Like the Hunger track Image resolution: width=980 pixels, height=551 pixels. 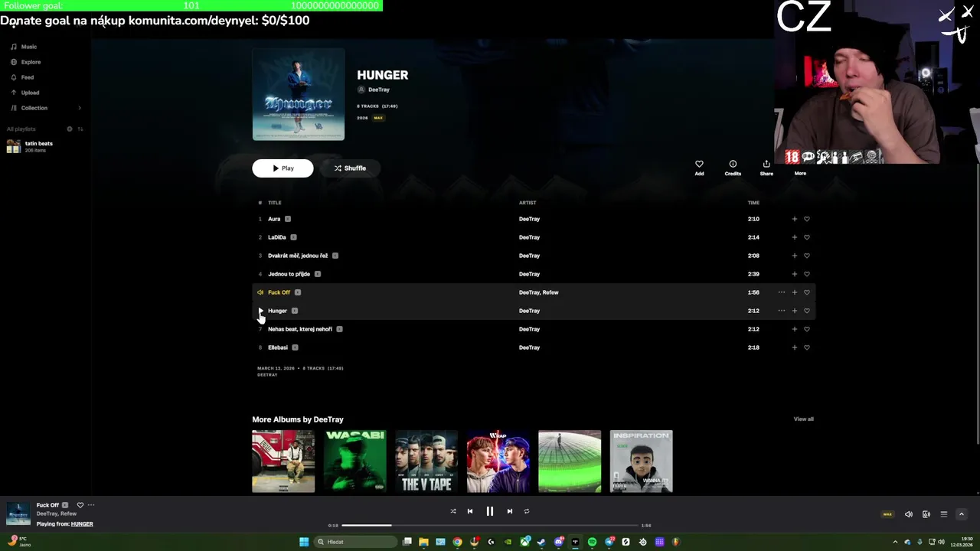pyautogui.click(x=807, y=311)
